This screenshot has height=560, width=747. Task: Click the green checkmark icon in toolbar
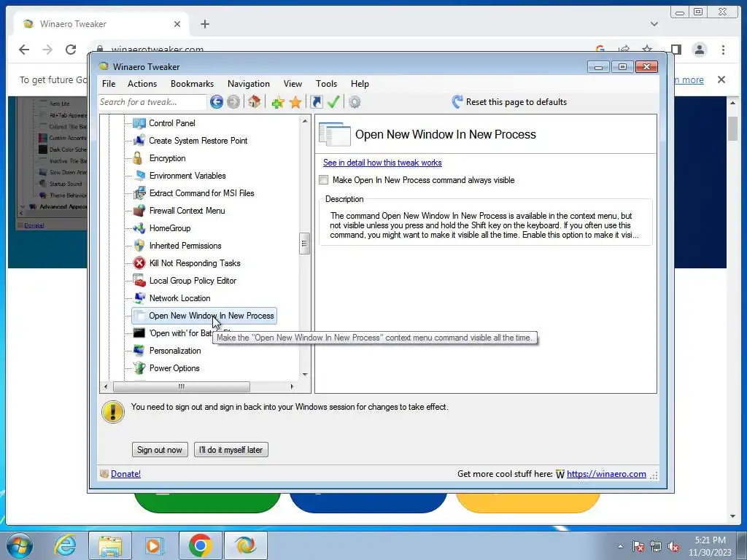click(x=333, y=102)
